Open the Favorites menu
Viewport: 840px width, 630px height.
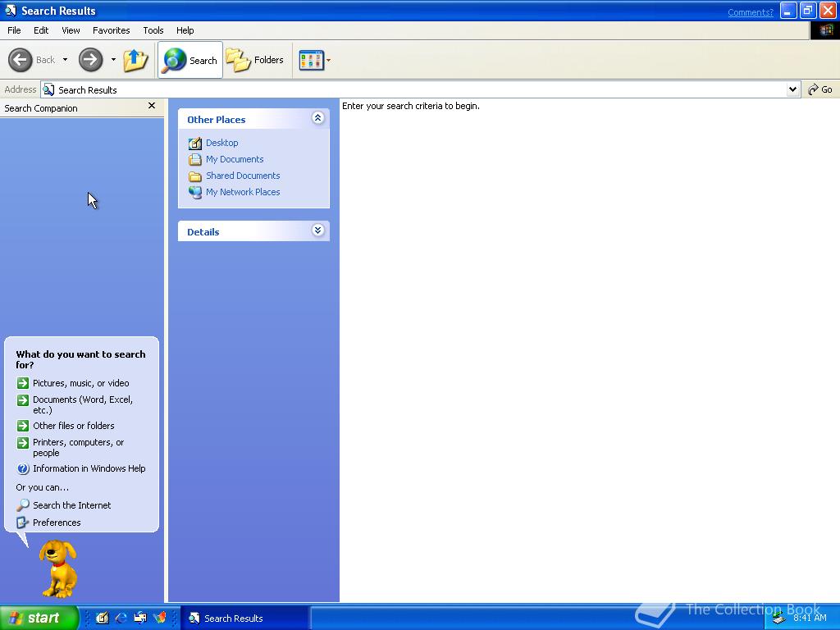(111, 30)
